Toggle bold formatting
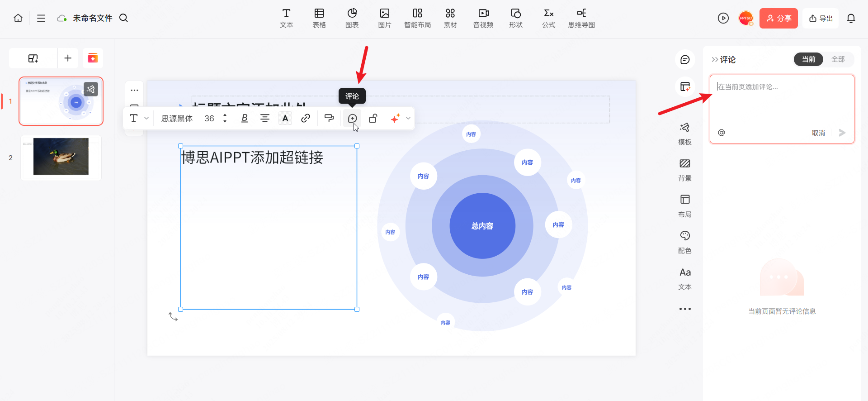Image resolution: width=868 pixels, height=401 pixels. [x=245, y=118]
